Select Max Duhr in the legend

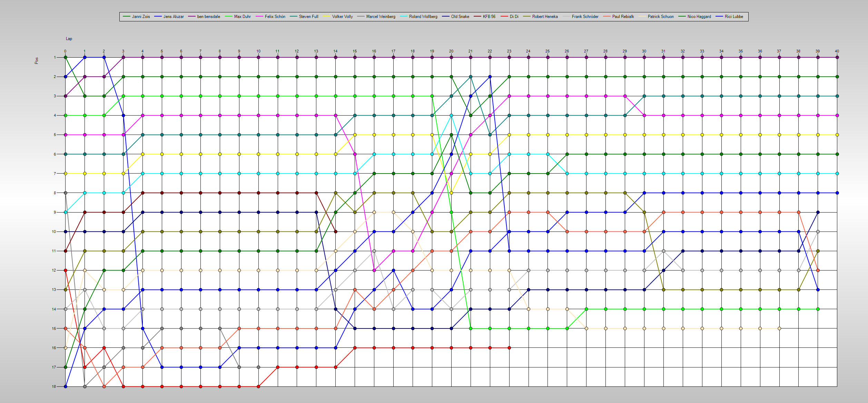point(238,17)
